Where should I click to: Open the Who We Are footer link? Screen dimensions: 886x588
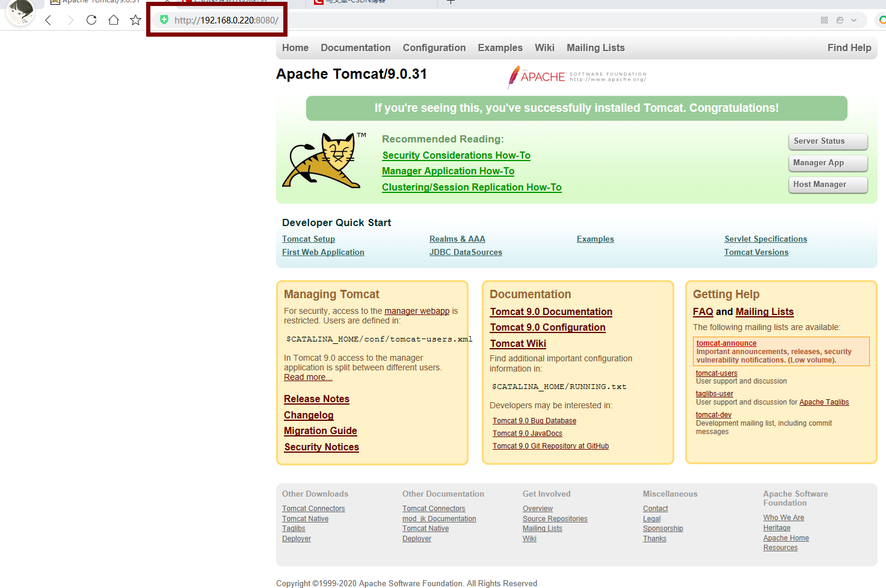[x=784, y=518]
